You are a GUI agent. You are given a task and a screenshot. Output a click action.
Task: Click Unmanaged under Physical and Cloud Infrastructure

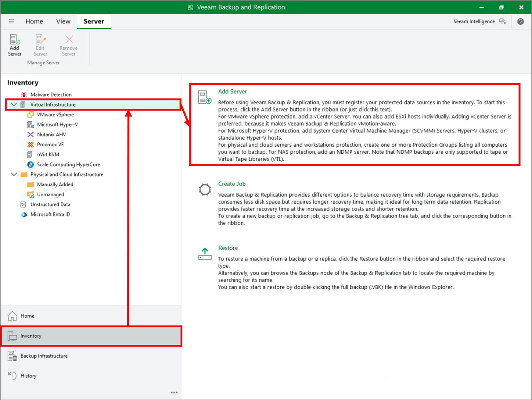pyautogui.click(x=50, y=194)
